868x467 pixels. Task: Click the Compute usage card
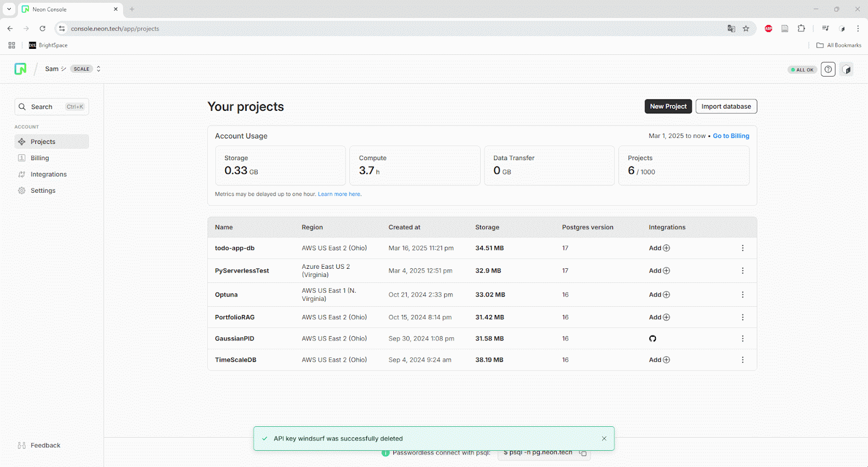pyautogui.click(x=415, y=166)
